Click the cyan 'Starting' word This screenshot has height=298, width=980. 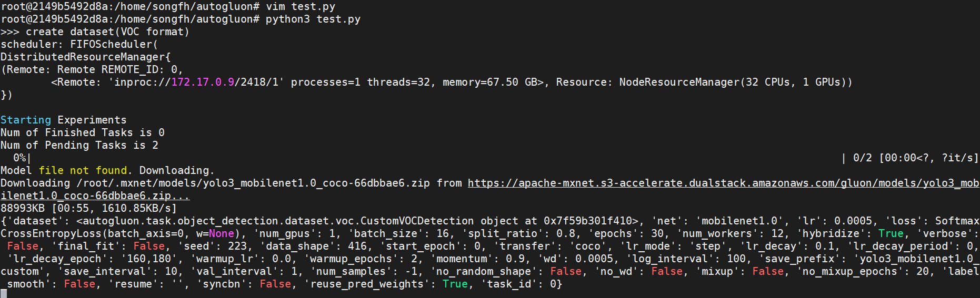[x=26, y=120]
